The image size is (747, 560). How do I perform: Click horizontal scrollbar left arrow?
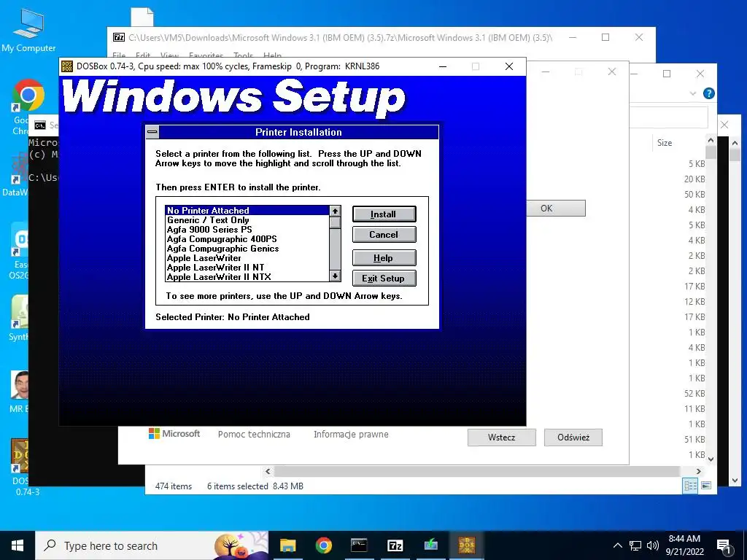pos(268,472)
